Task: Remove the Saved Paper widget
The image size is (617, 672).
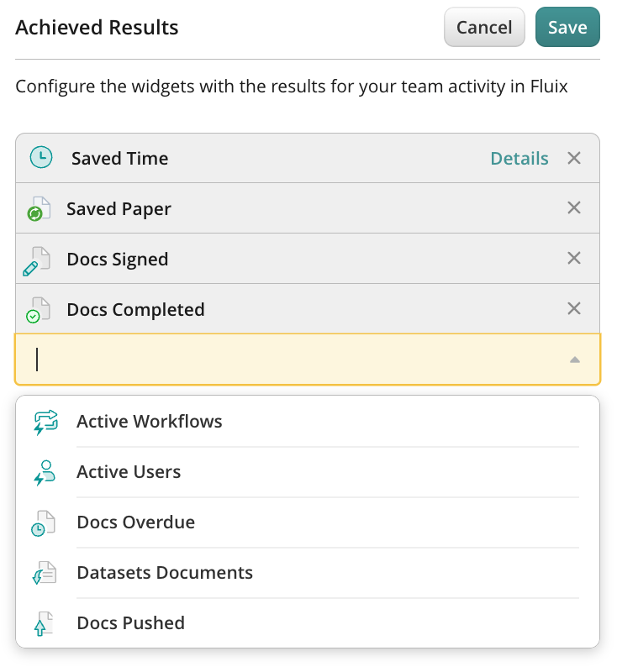Action: click(574, 208)
